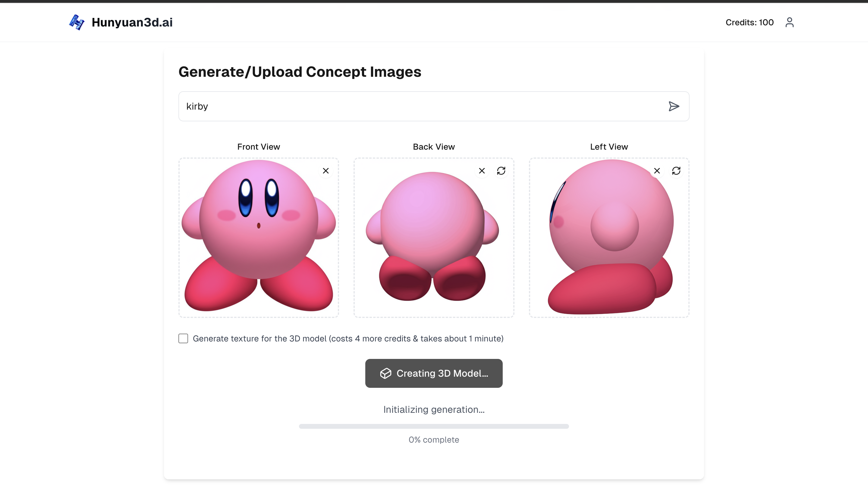Open the user account profile icon
868x492 pixels.
789,22
